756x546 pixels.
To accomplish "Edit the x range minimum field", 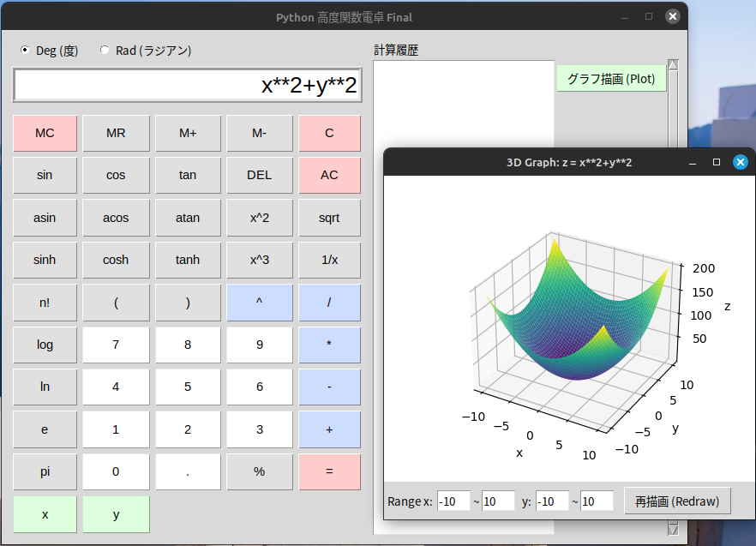I will click(453, 501).
